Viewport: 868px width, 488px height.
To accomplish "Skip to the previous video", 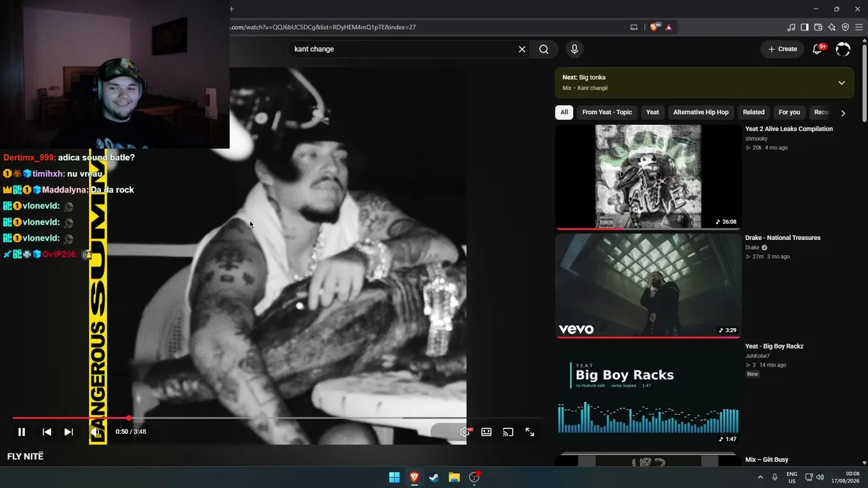I will click(47, 432).
